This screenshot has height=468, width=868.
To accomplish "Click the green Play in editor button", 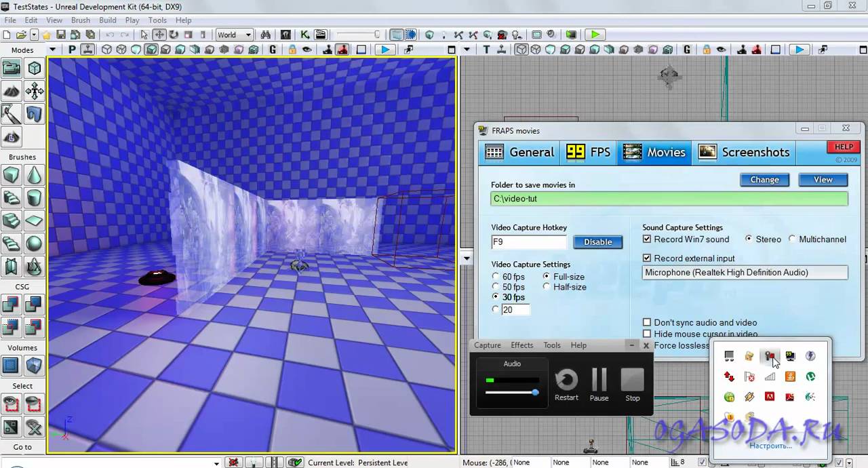I will pos(595,35).
